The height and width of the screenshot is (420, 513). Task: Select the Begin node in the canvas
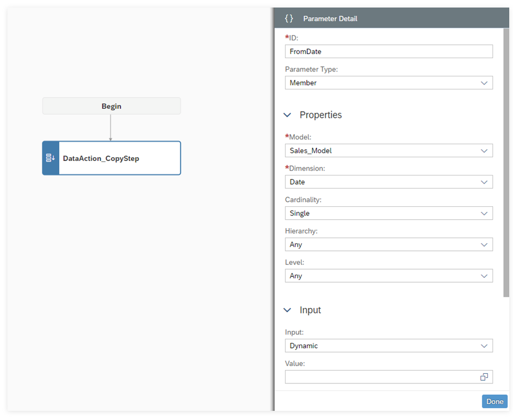coord(112,106)
